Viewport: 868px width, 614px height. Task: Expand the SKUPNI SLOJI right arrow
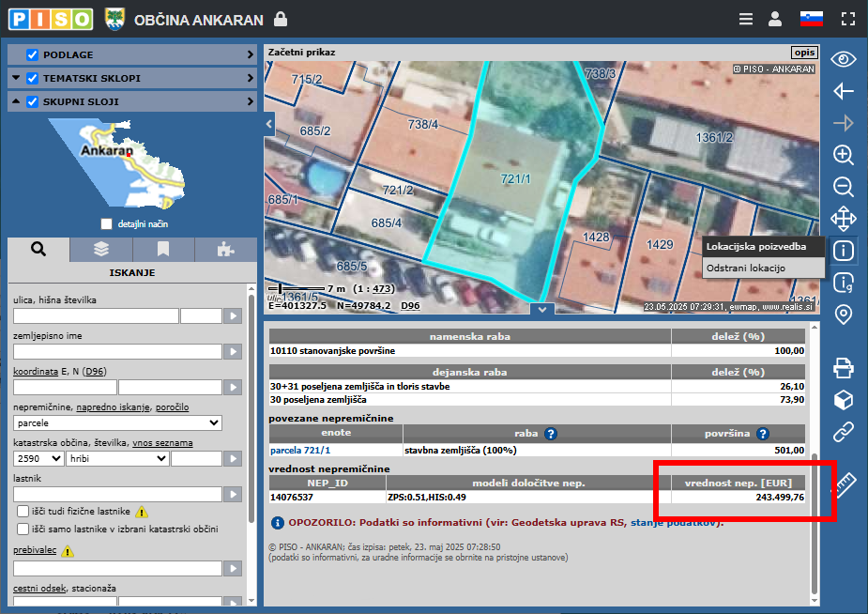251,101
